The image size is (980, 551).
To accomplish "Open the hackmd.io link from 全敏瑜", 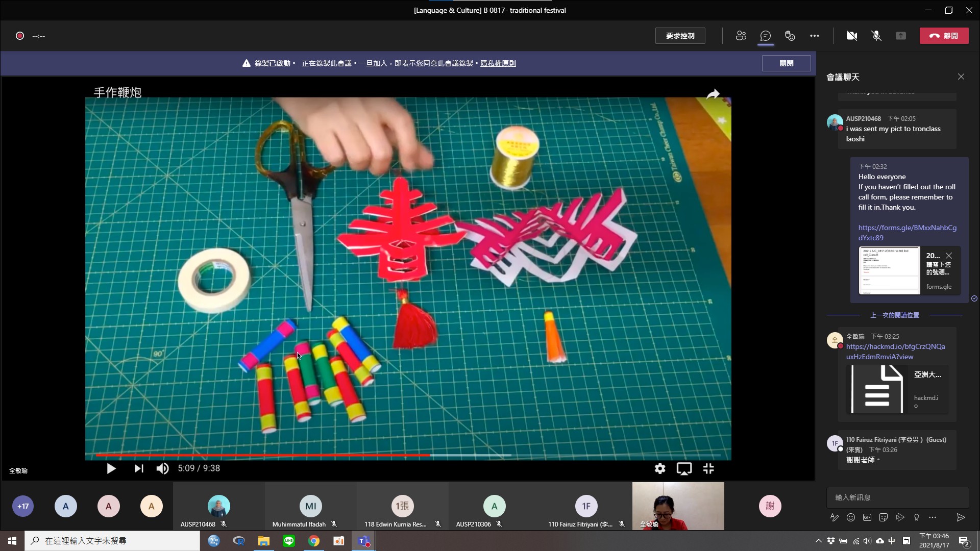I will 895,352.
